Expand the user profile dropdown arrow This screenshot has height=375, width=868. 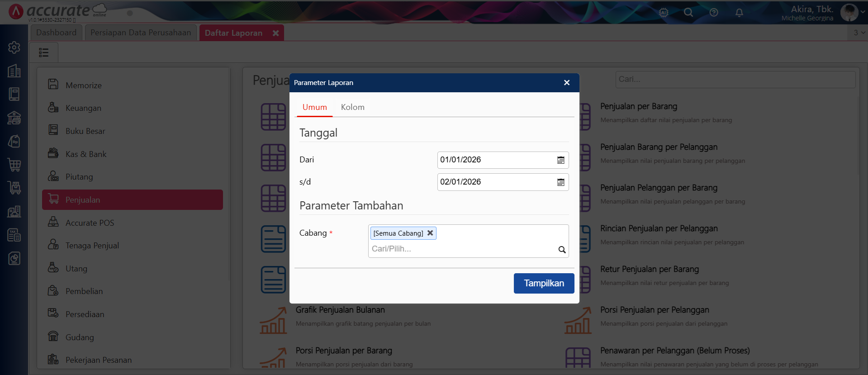click(x=863, y=13)
